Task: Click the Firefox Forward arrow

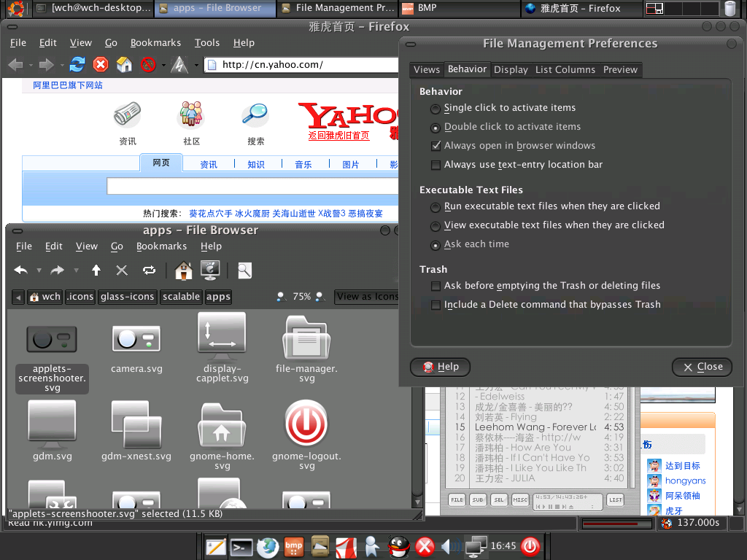Action: (x=46, y=64)
